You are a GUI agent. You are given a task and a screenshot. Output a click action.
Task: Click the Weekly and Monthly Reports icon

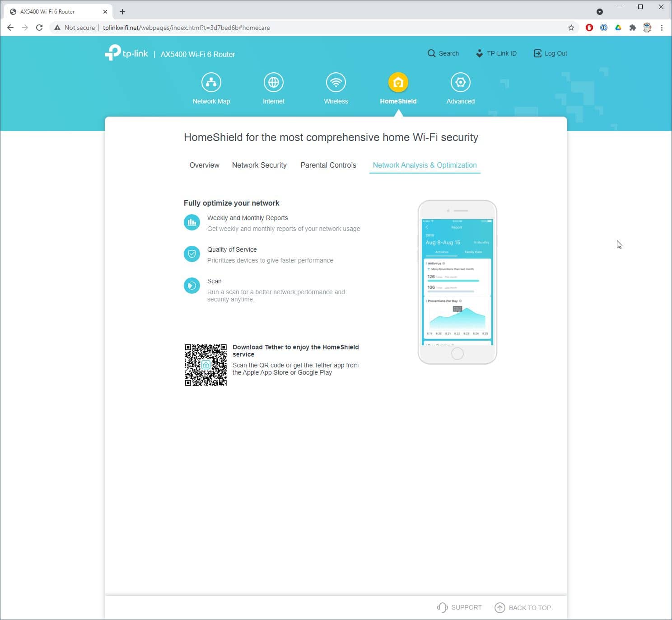192,222
